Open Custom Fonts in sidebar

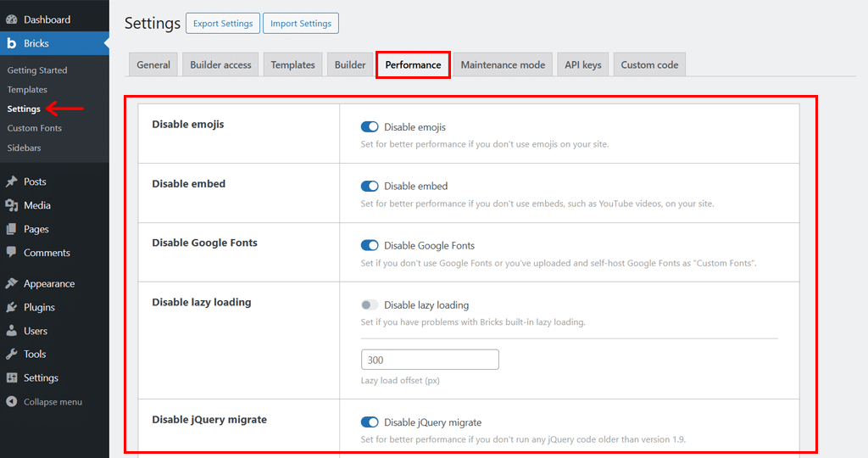pos(34,128)
